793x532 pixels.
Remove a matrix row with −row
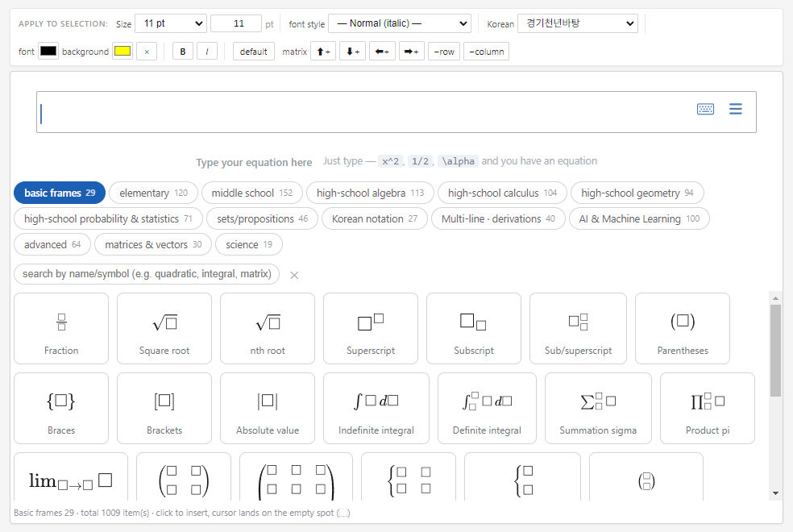(x=444, y=52)
